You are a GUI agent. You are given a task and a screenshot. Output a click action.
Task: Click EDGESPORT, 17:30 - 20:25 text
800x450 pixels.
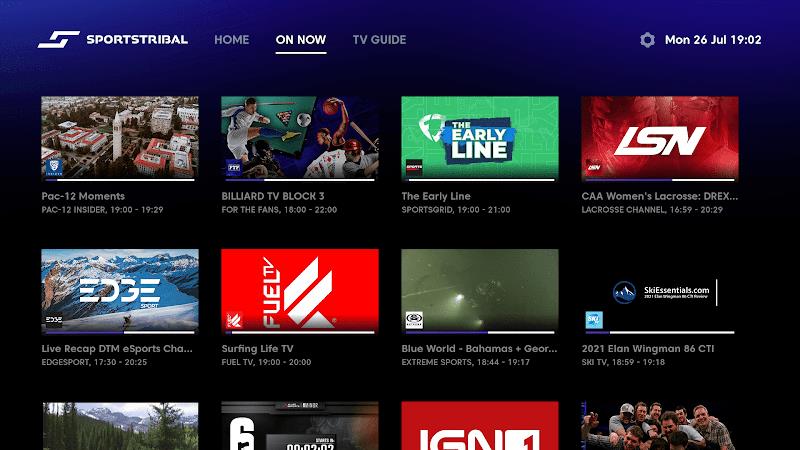[x=94, y=362]
